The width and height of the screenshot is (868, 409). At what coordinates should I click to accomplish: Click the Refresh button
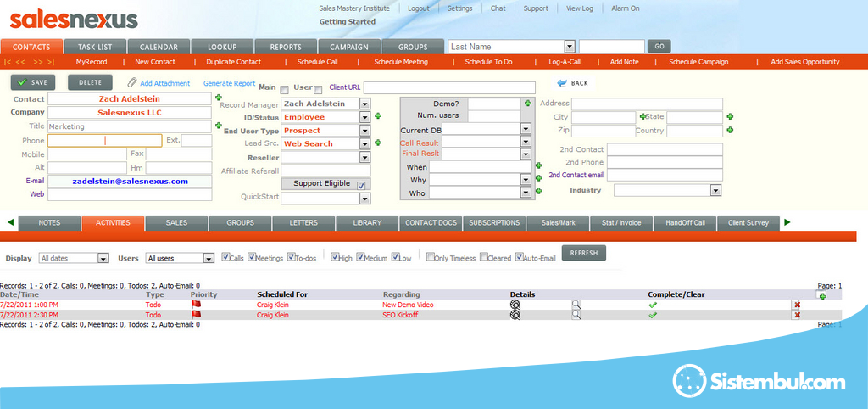tap(584, 253)
